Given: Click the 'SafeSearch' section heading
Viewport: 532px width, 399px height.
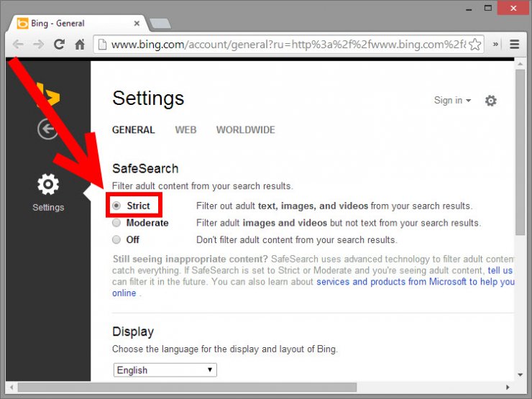Looking at the screenshot, I should pos(145,168).
